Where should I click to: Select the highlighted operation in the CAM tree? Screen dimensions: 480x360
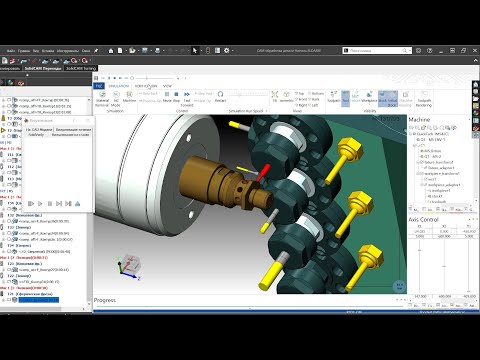[39, 300]
